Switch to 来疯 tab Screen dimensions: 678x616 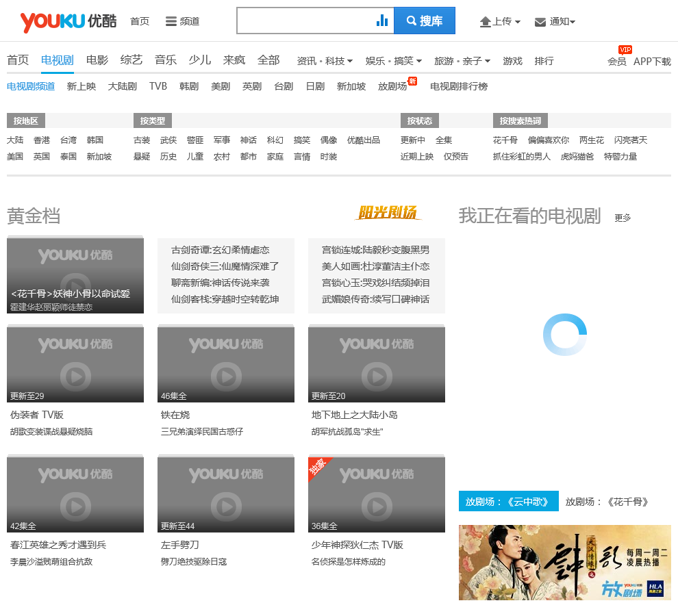[x=234, y=60]
